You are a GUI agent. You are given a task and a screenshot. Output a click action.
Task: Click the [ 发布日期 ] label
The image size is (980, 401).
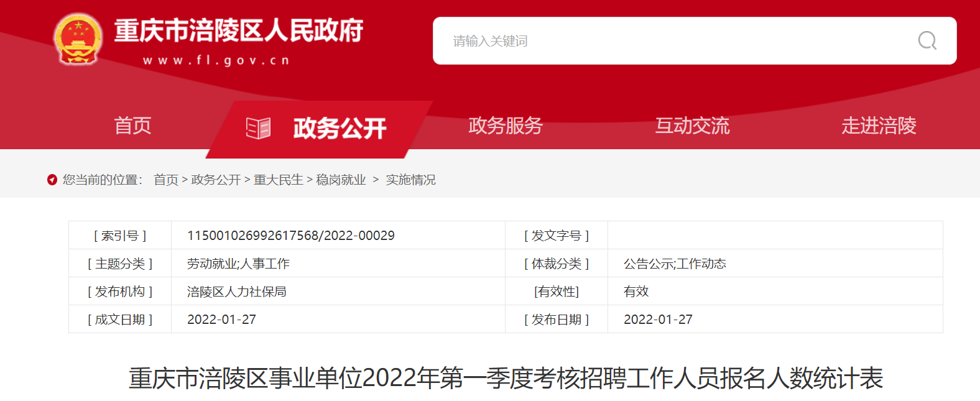[x=557, y=320]
